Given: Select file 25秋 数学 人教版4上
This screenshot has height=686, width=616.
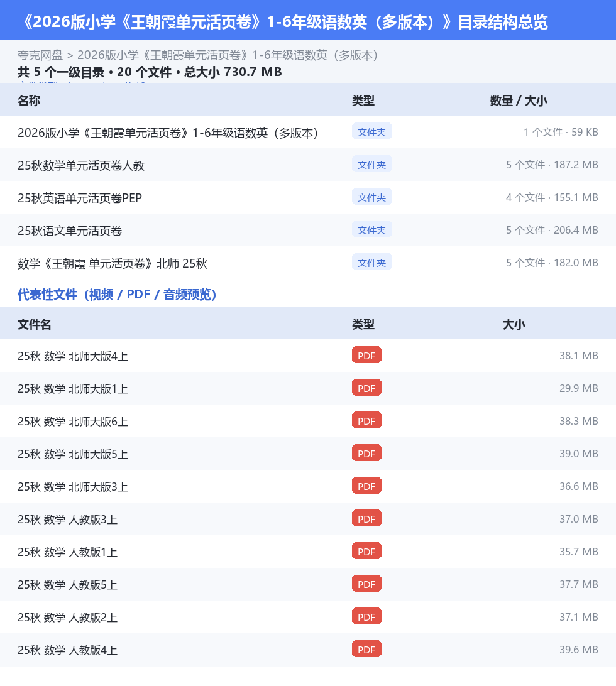Looking at the screenshot, I should point(67,650).
